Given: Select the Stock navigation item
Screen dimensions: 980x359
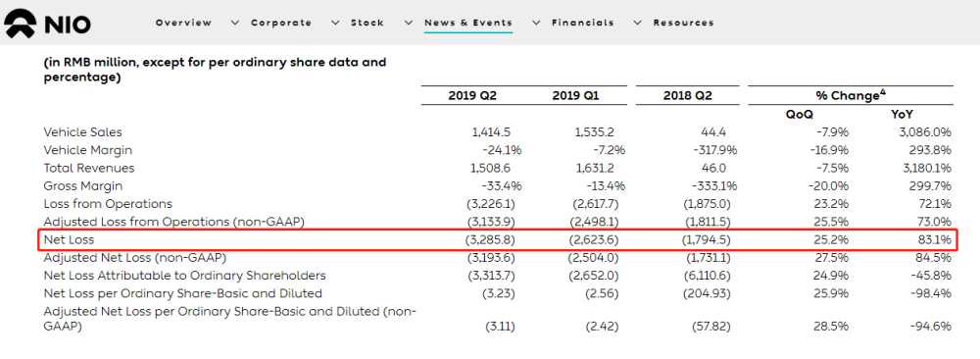Looking at the screenshot, I should (x=367, y=23).
